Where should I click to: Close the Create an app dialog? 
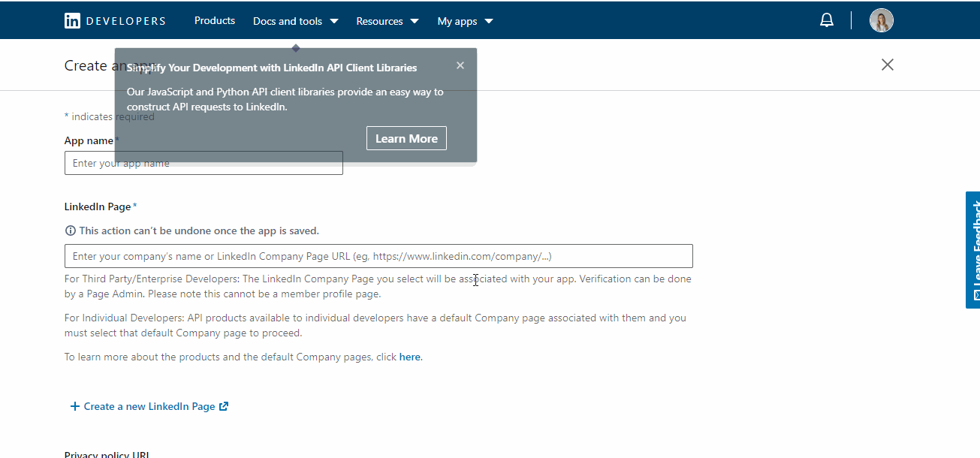tap(888, 65)
